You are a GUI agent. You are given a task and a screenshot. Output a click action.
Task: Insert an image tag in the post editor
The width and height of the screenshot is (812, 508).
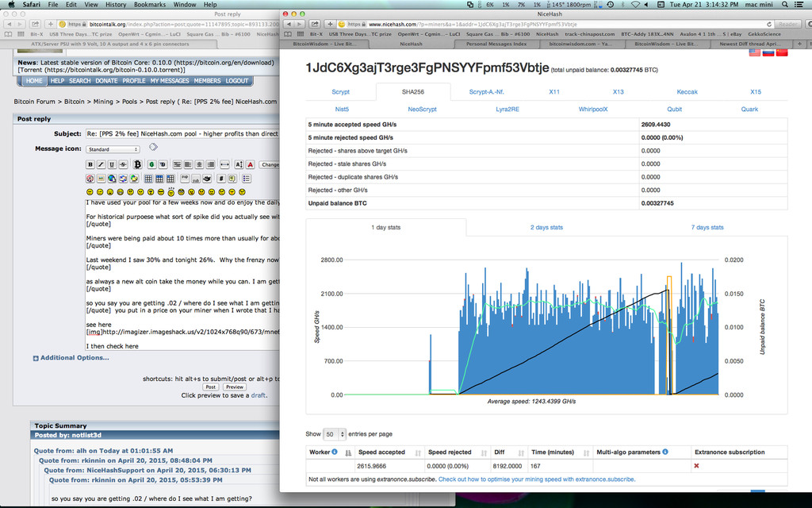(x=101, y=179)
